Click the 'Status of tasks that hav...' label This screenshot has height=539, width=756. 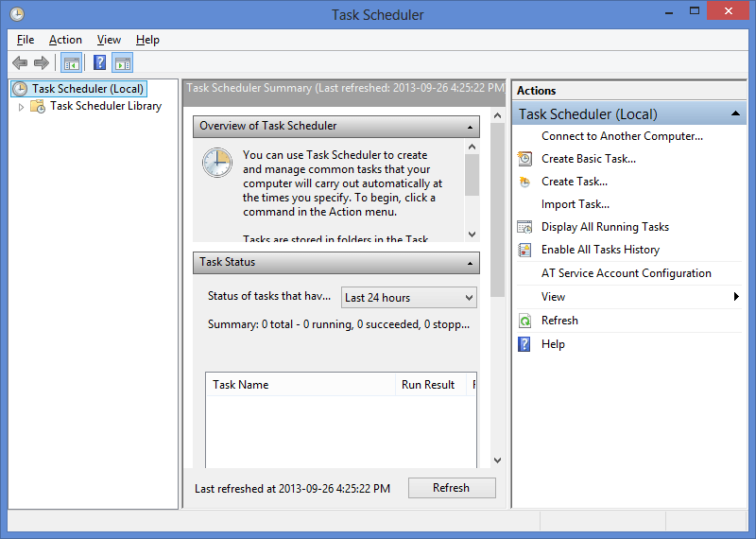[269, 296]
